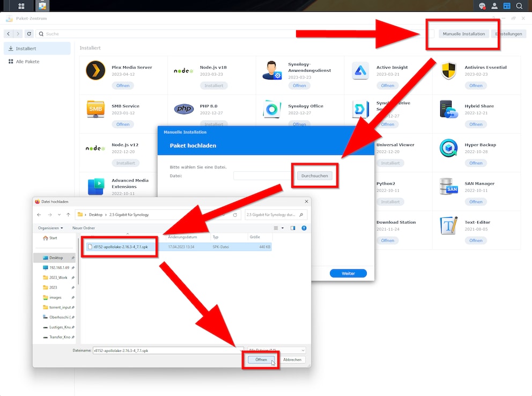Screen dimensions: 532x396
Task: Click the Node.js v18 package icon
Action: pyautogui.click(x=183, y=71)
